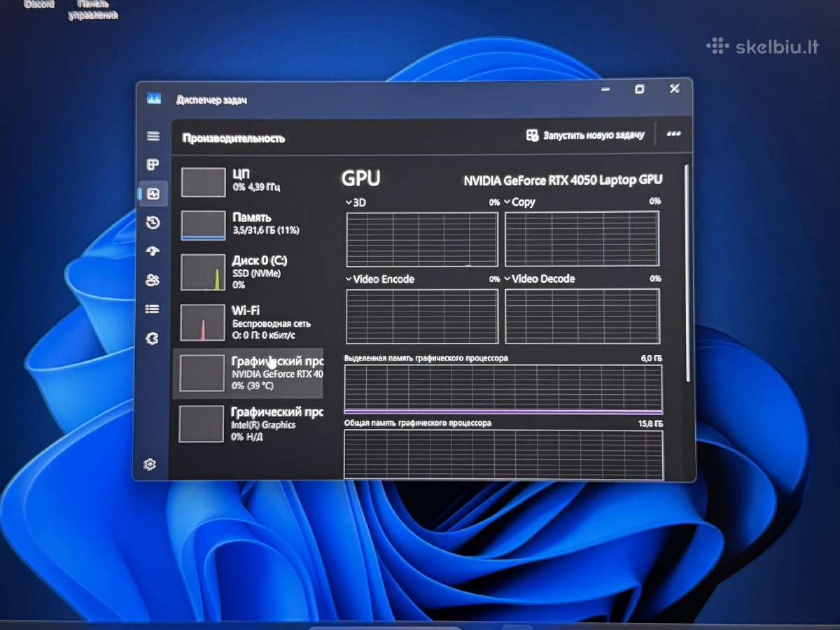Open the Services icon in sidebar
Viewport: 840px width, 630px height.
click(151, 339)
